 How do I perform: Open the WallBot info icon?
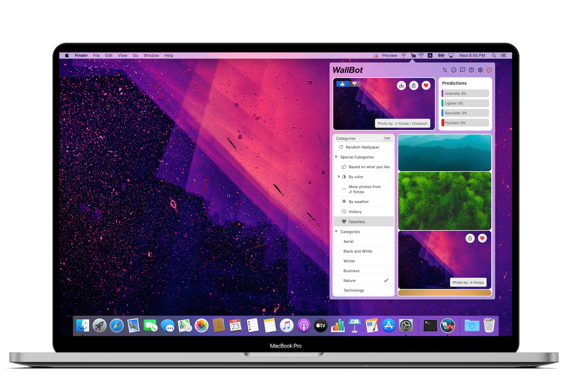click(x=453, y=70)
